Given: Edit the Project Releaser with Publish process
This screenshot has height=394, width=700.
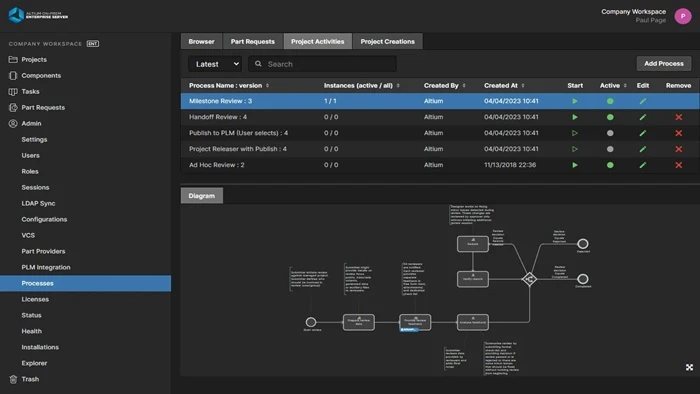Looking at the screenshot, I should tap(642, 149).
